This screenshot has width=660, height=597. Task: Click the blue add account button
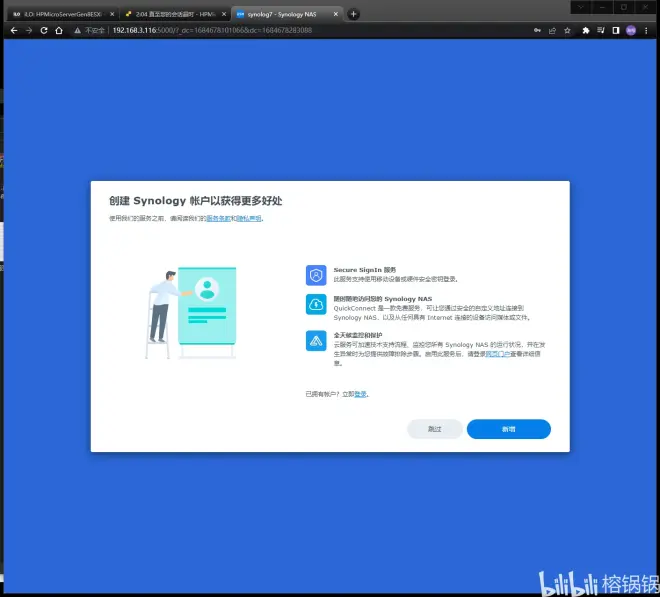(x=508, y=429)
